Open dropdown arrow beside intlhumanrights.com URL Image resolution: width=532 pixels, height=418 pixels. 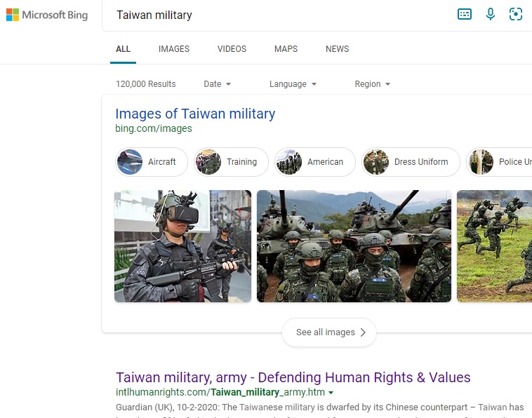331,393
